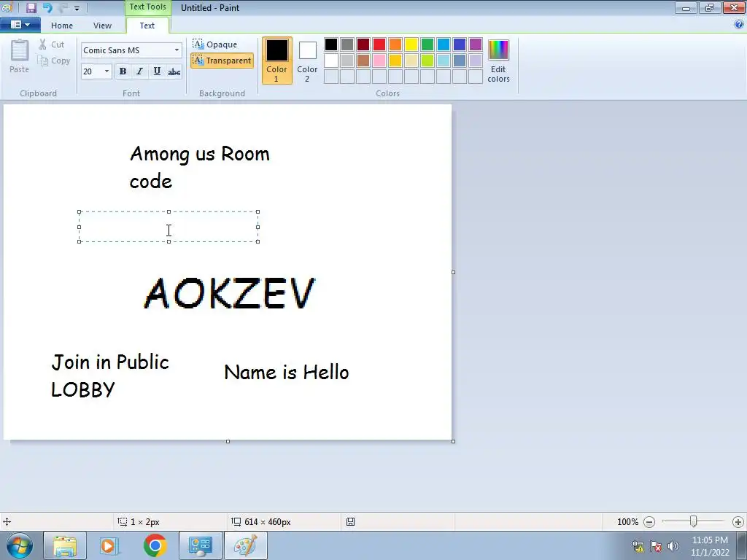
Task: Pick the white color swatch in palette
Action: tap(331, 61)
